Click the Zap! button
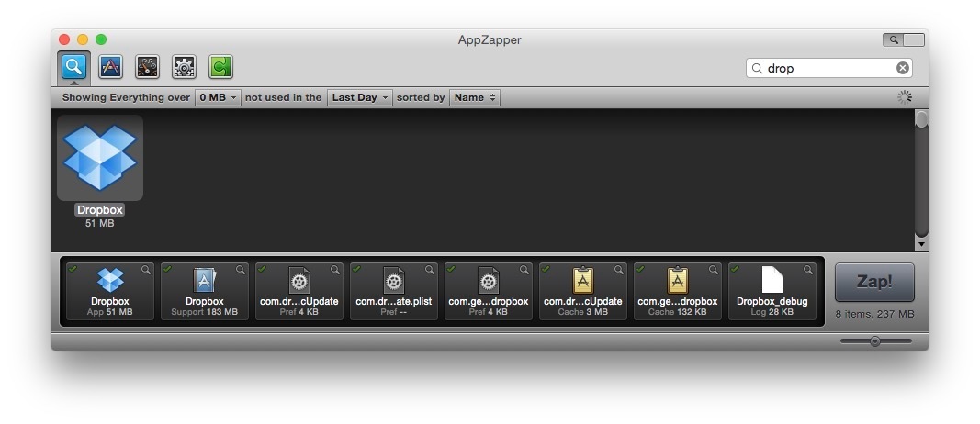The width and height of the screenshot is (980, 424). coord(874,282)
